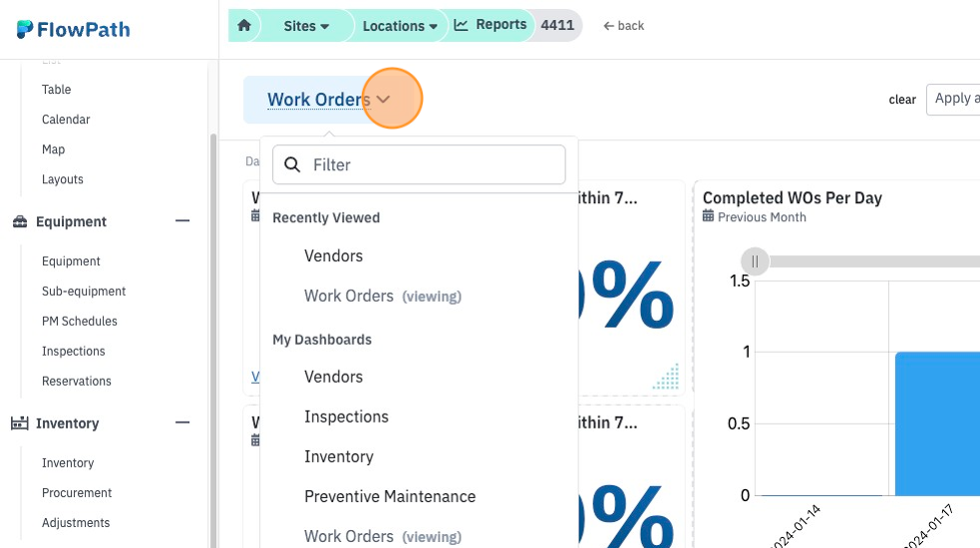The image size is (980, 548).
Task: Click the Equipment section heading
Action: click(71, 222)
